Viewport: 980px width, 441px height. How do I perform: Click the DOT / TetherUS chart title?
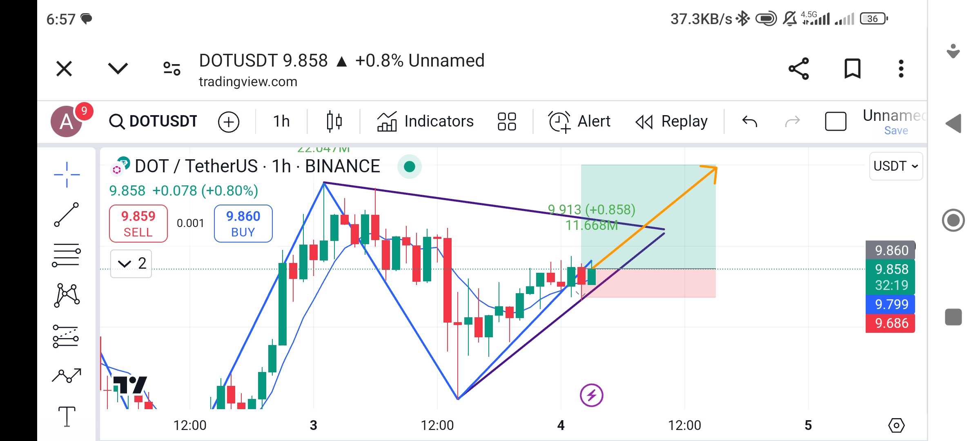pos(257,166)
